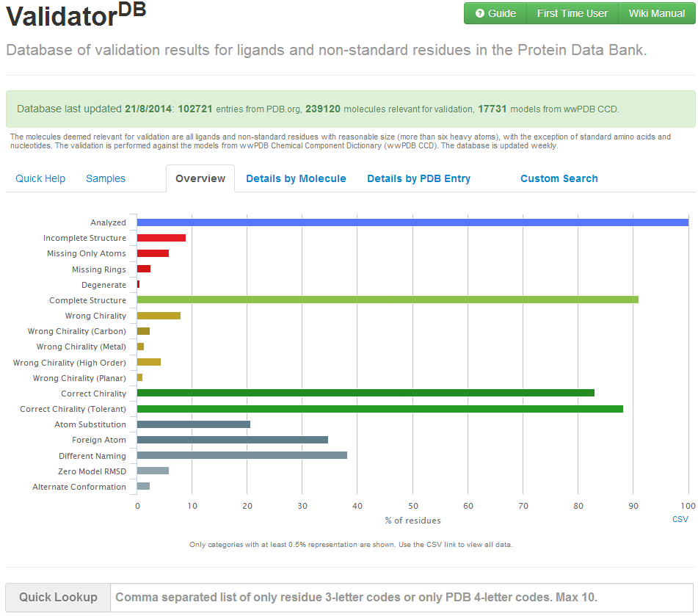The image size is (698, 616).
Task: Download chart data via CSV link
Action: 680,519
